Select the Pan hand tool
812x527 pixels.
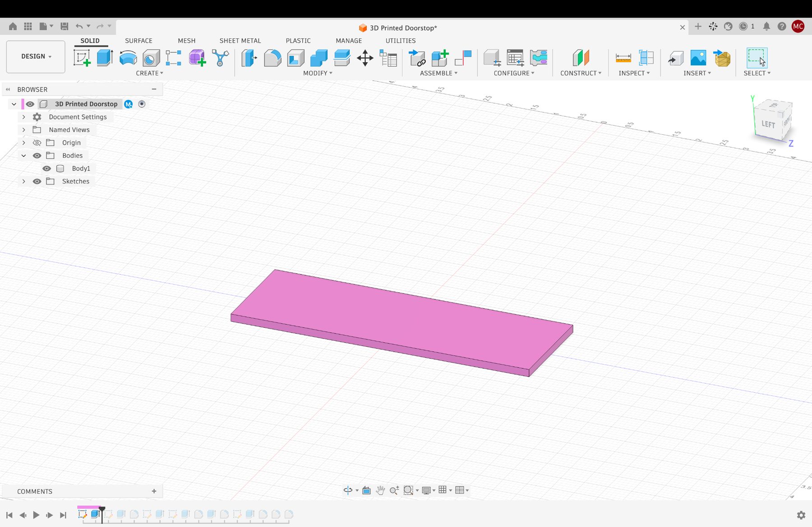(x=380, y=490)
